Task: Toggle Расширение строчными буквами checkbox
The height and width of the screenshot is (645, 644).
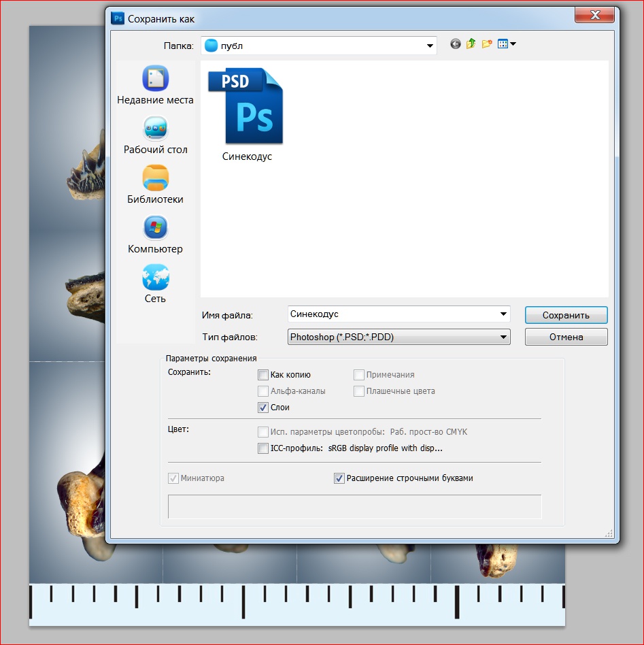Action: coord(339,478)
